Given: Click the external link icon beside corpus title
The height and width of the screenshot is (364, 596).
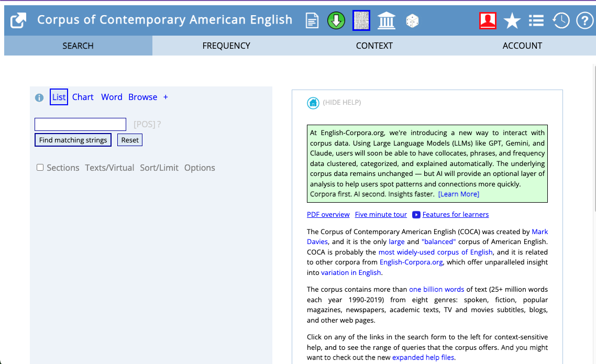Looking at the screenshot, I should tap(18, 20).
